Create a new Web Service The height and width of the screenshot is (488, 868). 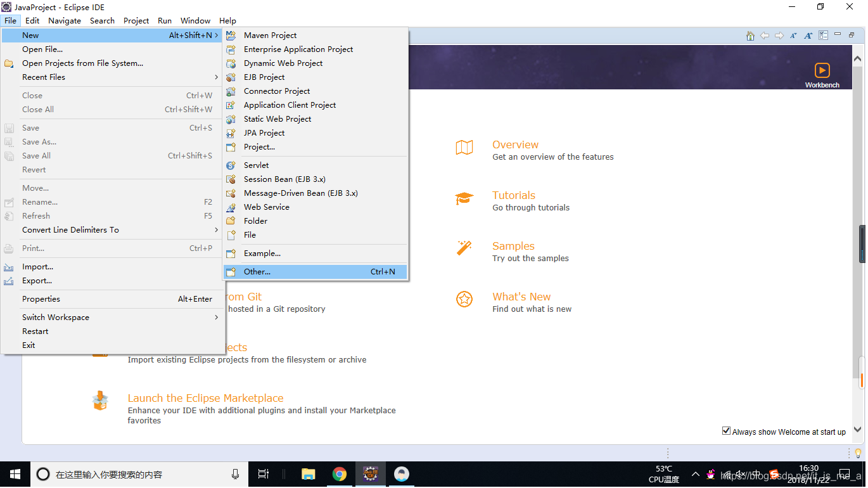pyautogui.click(x=315, y=207)
